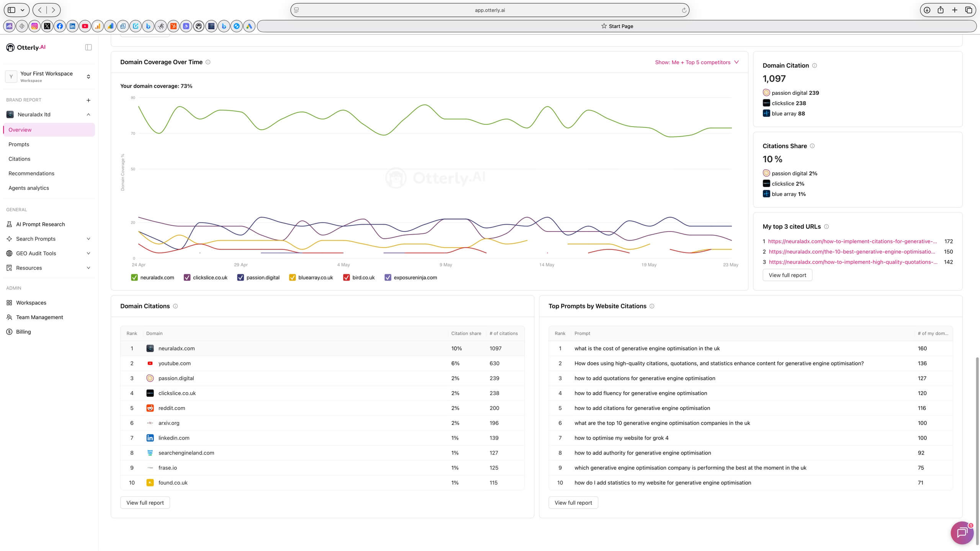Go back in Safari
This screenshot has width=980, height=551.
(x=40, y=10)
